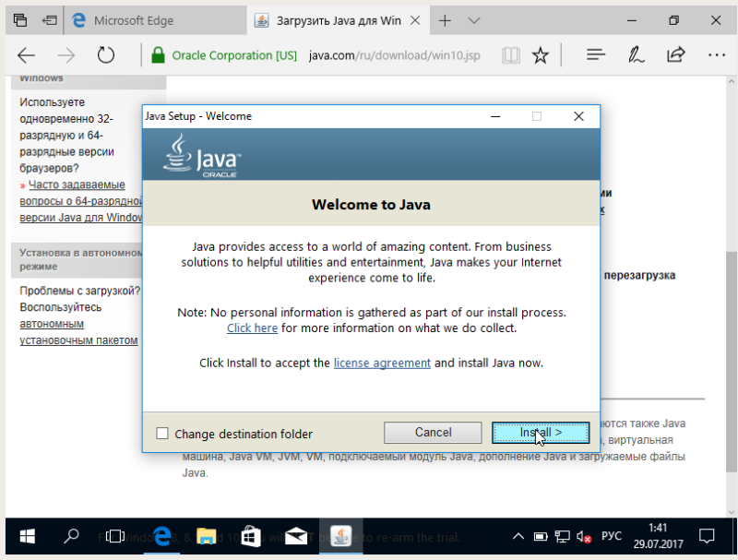Screen dimensions: 738x560
Task: Open taskbar search magnifier
Action: coord(71,536)
